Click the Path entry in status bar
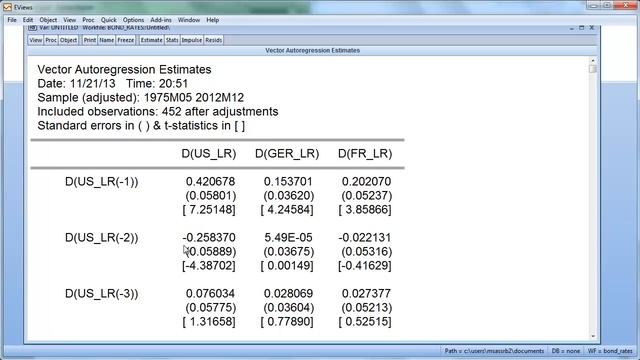Screen dimensions: 640x360 click(494, 351)
